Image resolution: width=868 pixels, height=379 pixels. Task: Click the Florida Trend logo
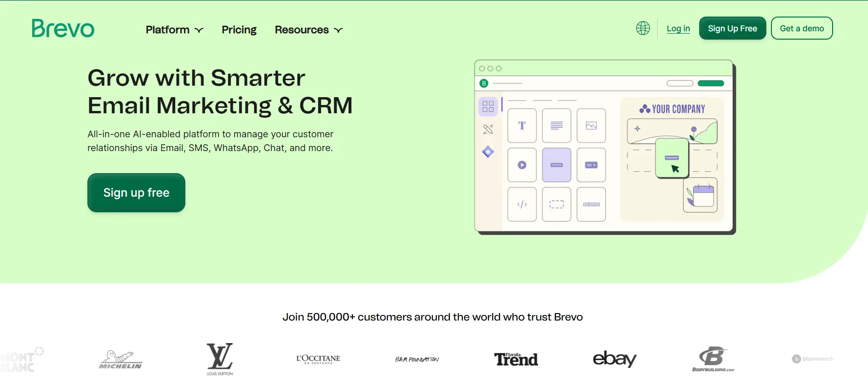pos(516,359)
